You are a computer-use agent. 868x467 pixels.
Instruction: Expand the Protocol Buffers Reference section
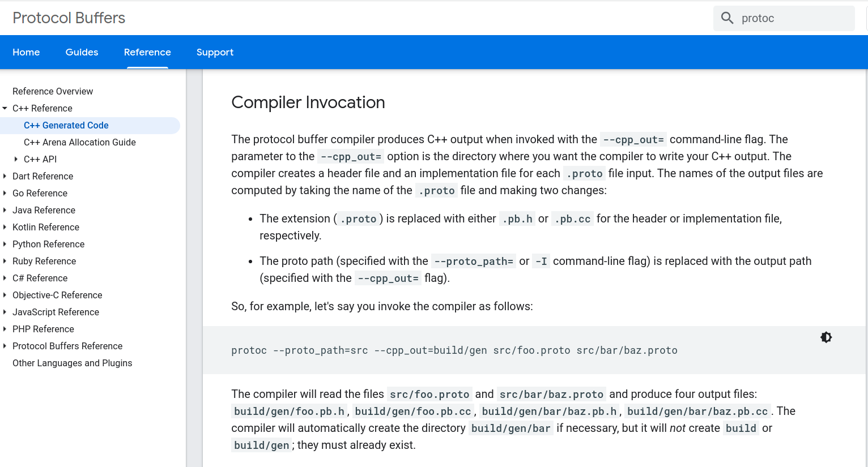point(5,346)
